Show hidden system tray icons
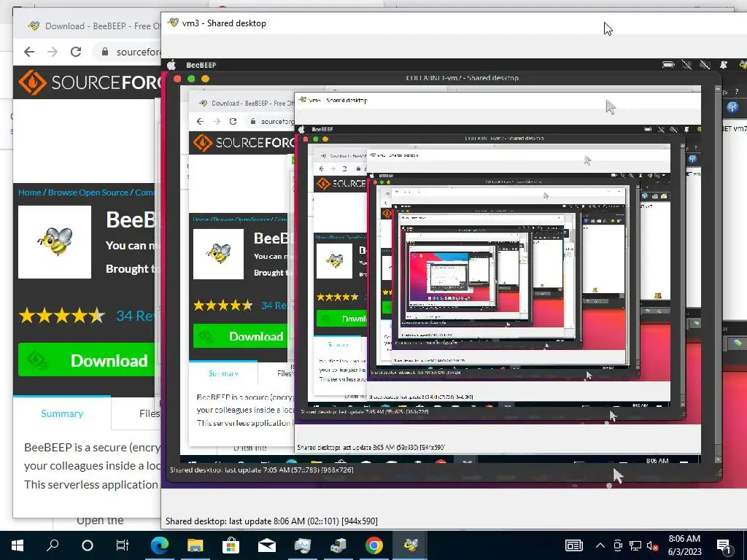 pyautogui.click(x=600, y=545)
